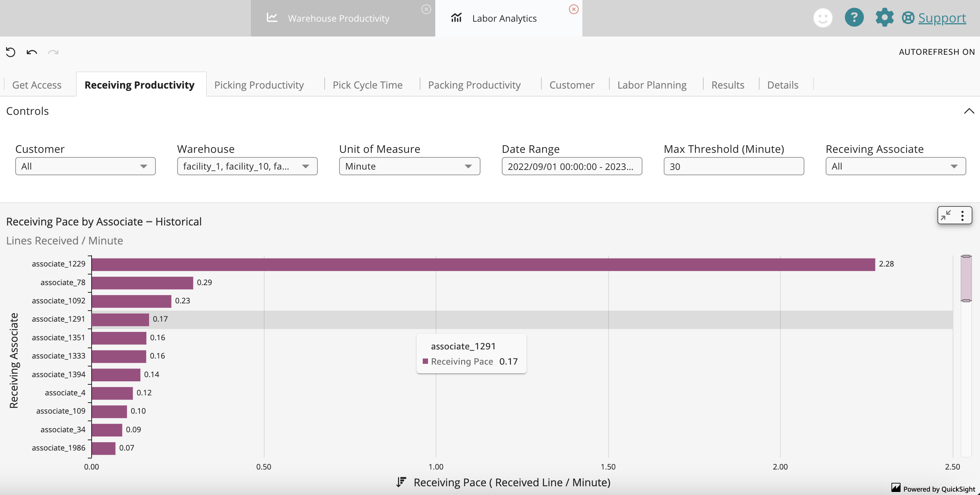
Task: Expand the Warehouse facility dropdown
Action: (x=247, y=166)
